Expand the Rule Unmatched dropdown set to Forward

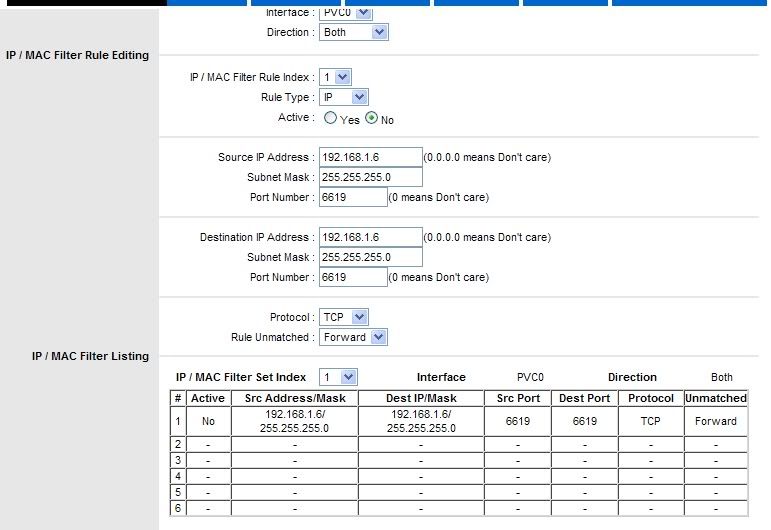pos(353,337)
